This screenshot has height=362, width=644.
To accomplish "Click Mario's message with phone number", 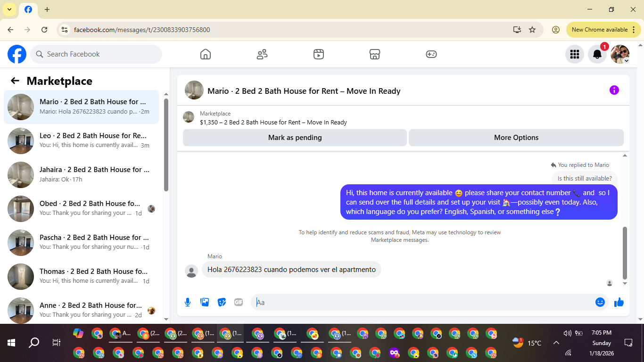I will (291, 270).
